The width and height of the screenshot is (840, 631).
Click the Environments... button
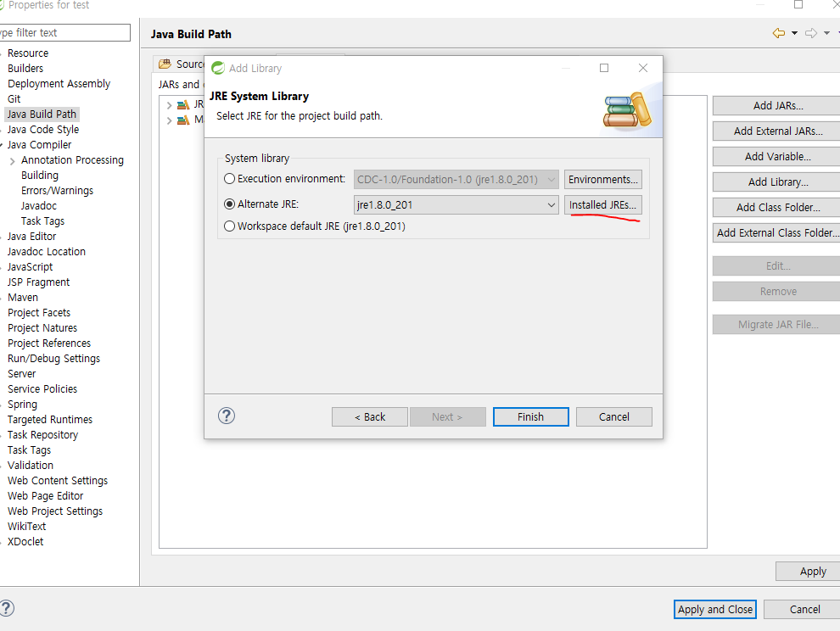(602, 180)
